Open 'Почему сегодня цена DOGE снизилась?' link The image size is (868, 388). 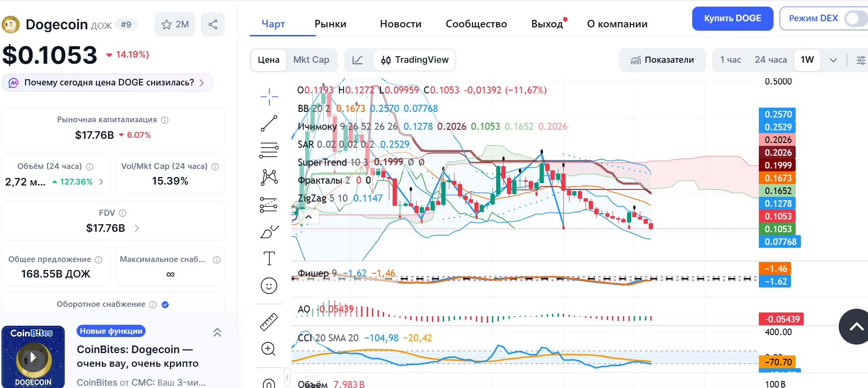coord(108,83)
